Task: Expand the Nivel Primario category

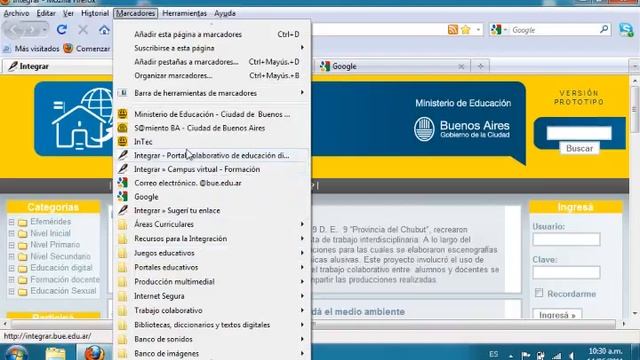Action: point(11,245)
